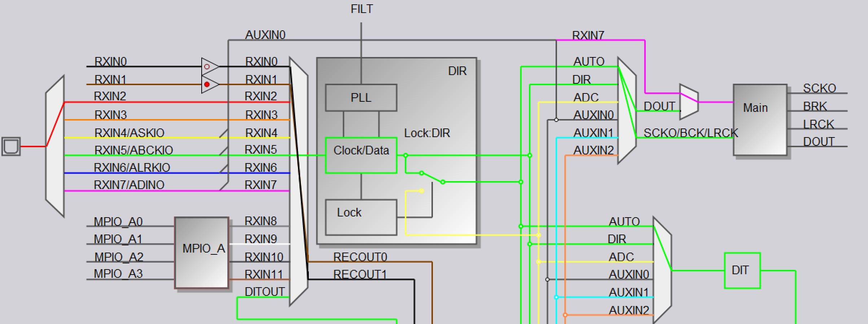Click the MPIO_A2 pin label
This screenshot has height=324, width=868.
tap(119, 257)
